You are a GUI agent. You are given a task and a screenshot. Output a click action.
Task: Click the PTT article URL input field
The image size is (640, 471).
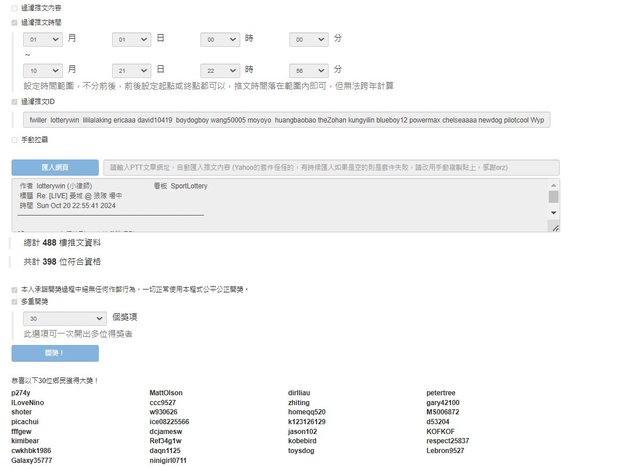point(331,167)
